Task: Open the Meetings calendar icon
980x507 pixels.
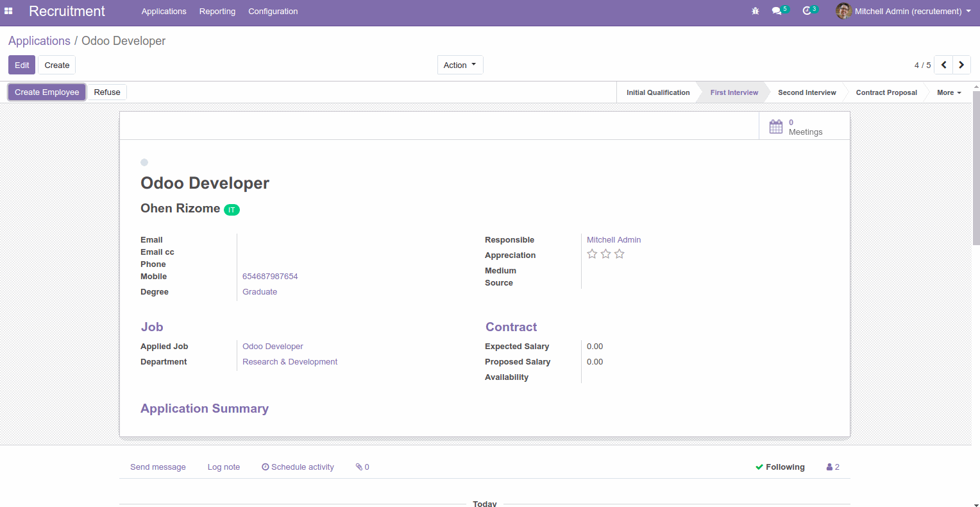Action: (x=776, y=126)
